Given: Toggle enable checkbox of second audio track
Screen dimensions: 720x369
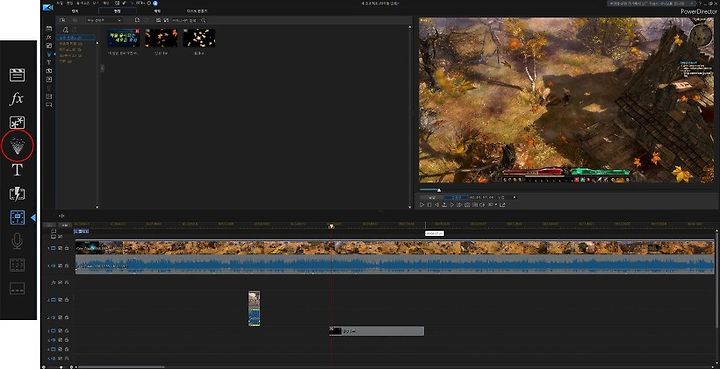Looking at the screenshot, I should click(x=60, y=317).
